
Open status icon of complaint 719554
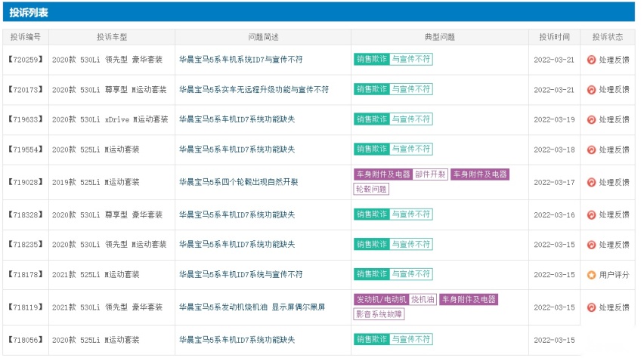591,150
